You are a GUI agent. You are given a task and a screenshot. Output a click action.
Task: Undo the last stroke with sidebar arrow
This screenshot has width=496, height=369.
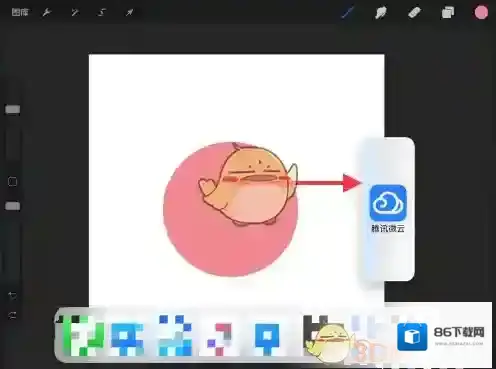pos(12,295)
